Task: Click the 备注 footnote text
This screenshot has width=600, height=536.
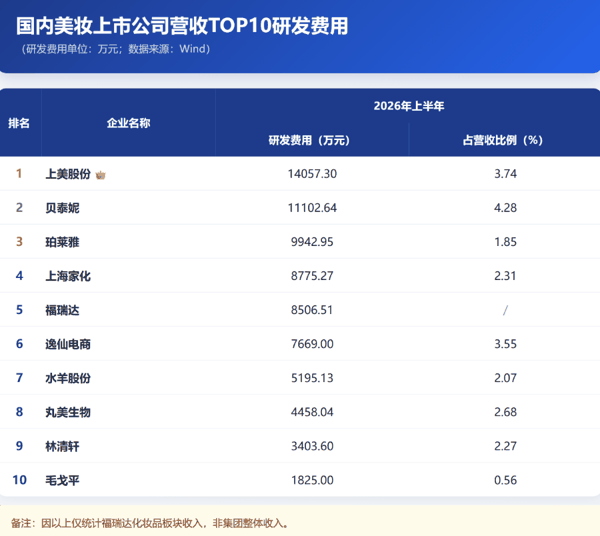Action: point(150,523)
